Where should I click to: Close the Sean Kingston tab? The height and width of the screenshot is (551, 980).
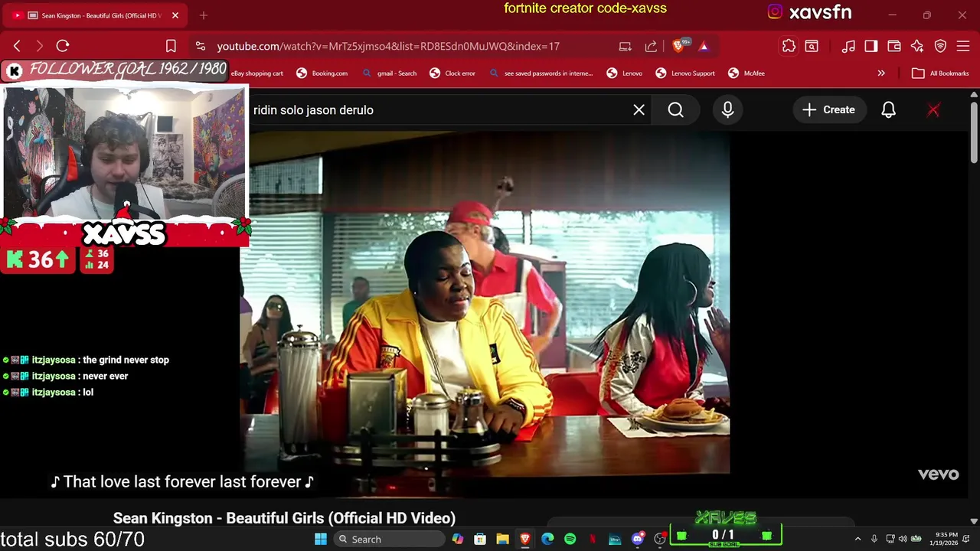click(175, 15)
